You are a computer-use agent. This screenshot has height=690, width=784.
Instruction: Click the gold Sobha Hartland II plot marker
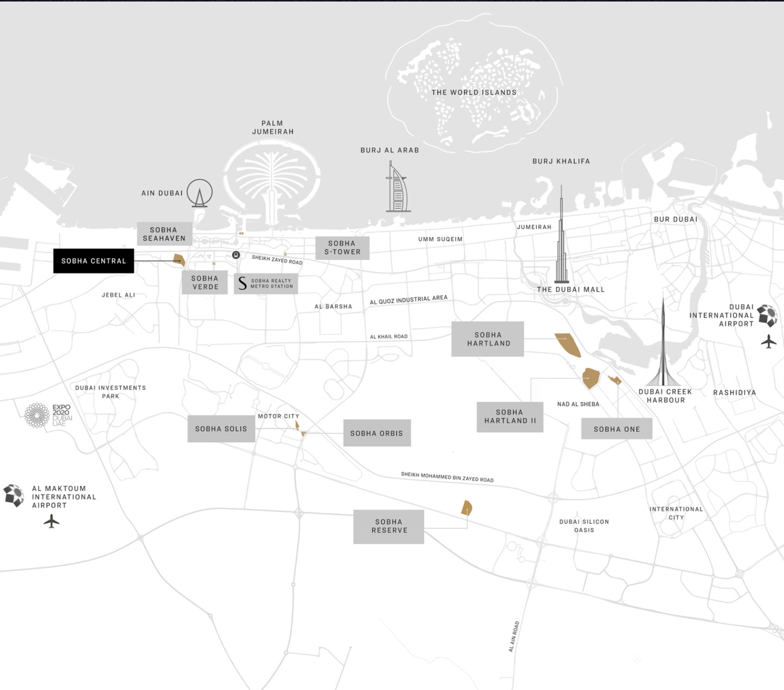coord(591,378)
